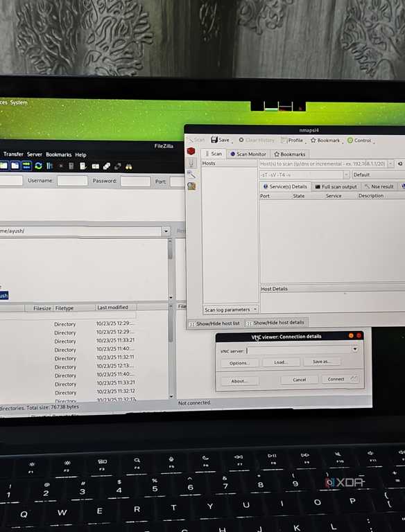The height and width of the screenshot is (532, 405).
Task: Expand nmap parameters combo box arrow
Action: [x=346, y=175]
